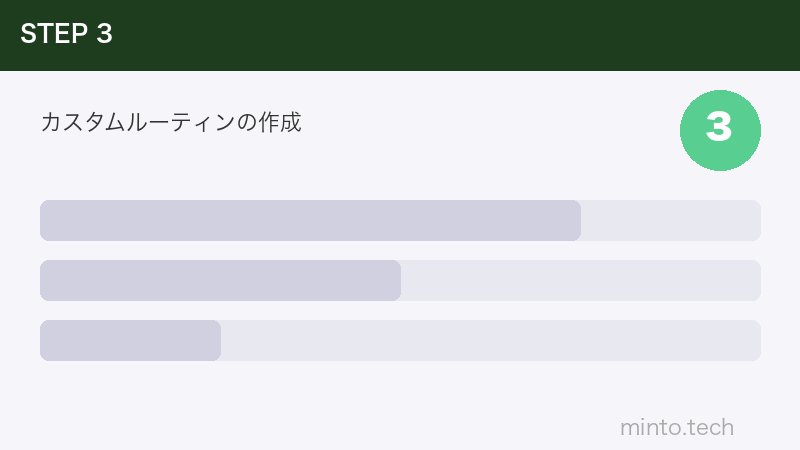800x450 pixels.
Task: Click the far left start of the middle bar
Action: [45, 281]
